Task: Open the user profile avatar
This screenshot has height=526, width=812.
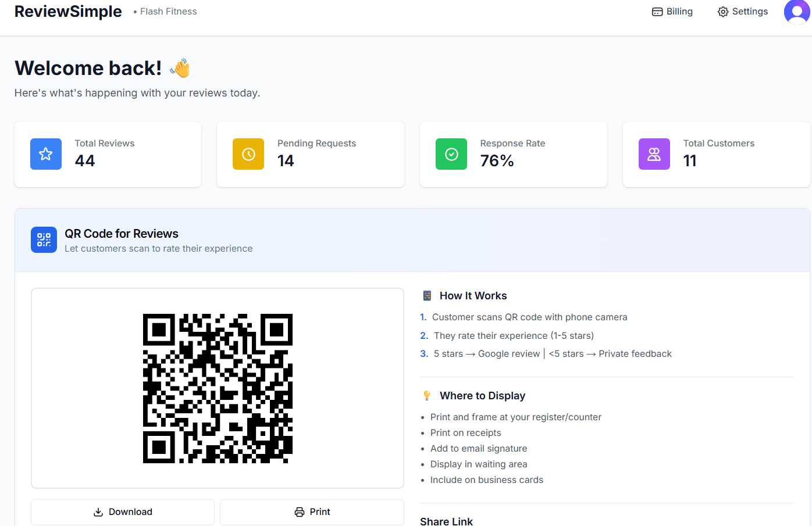Action: 797,12
